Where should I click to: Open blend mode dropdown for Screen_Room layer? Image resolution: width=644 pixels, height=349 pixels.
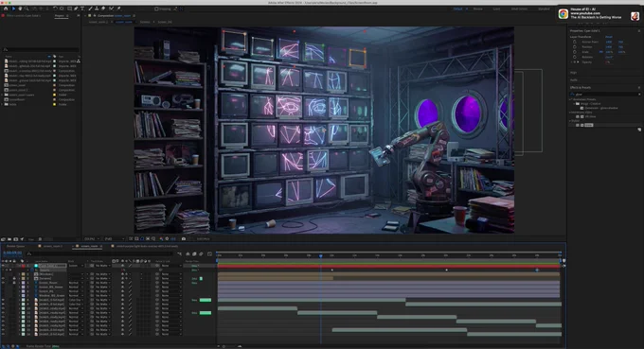pyautogui.click(x=76, y=283)
